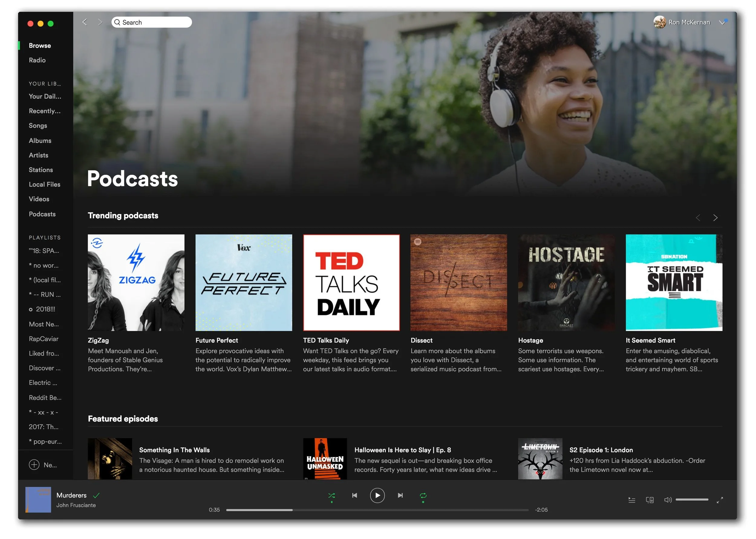Click the ZigZag title link
This screenshot has height=539, width=756.
click(98, 340)
